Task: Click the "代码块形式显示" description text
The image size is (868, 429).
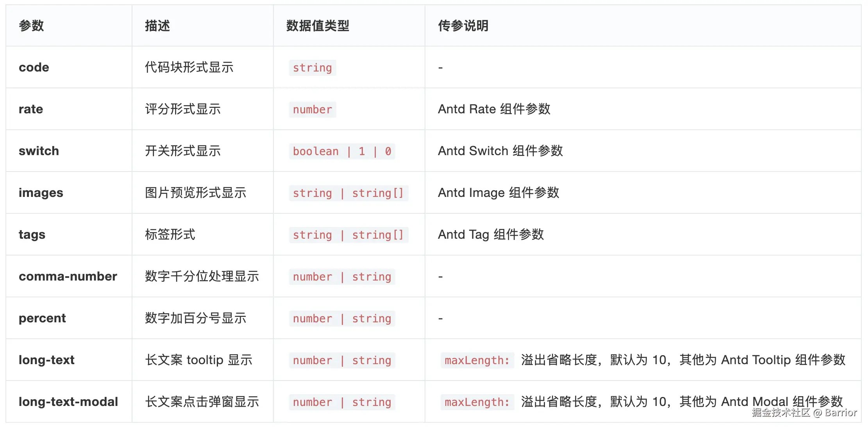Action: (189, 68)
